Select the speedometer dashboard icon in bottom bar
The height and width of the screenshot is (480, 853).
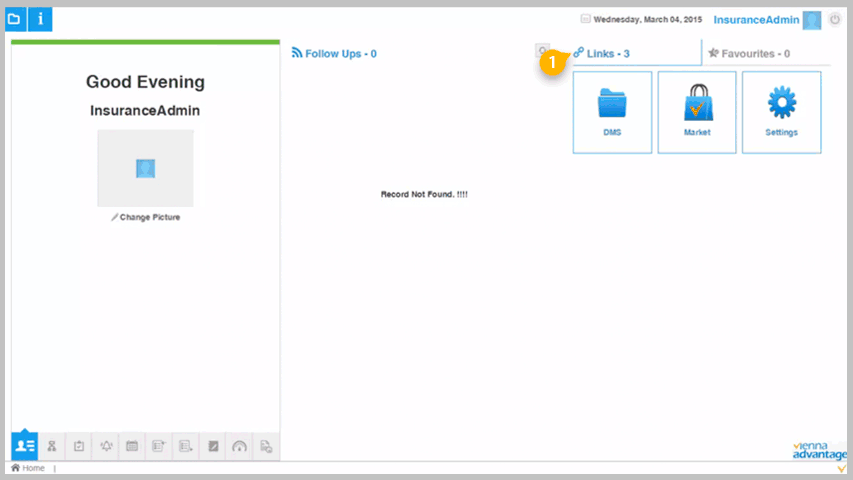click(x=239, y=446)
